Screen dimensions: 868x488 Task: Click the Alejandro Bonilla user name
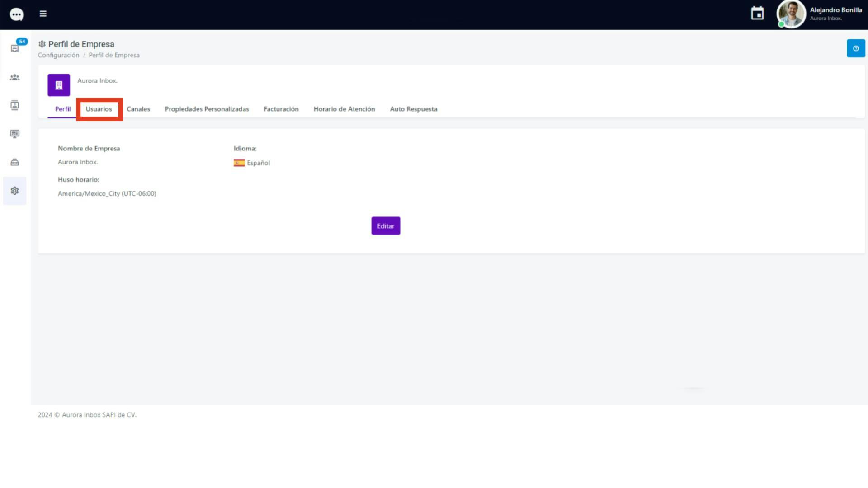pos(835,10)
